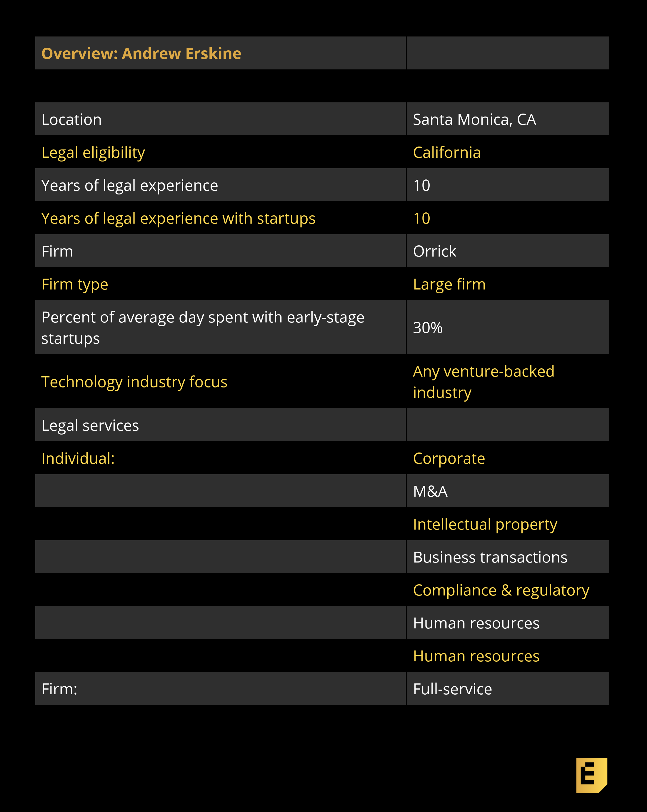The height and width of the screenshot is (812, 647).
Task: Click the Any venture-backed industry text
Action: click(483, 382)
